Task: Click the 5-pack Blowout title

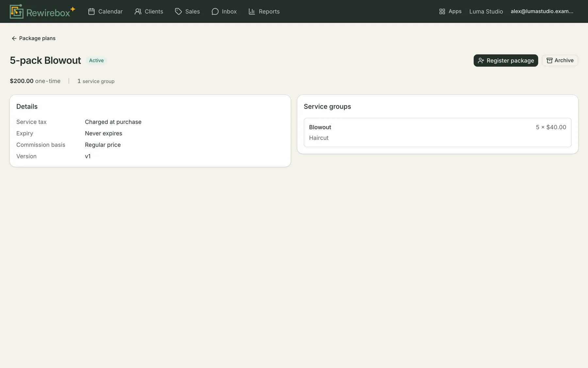Action: click(45, 61)
